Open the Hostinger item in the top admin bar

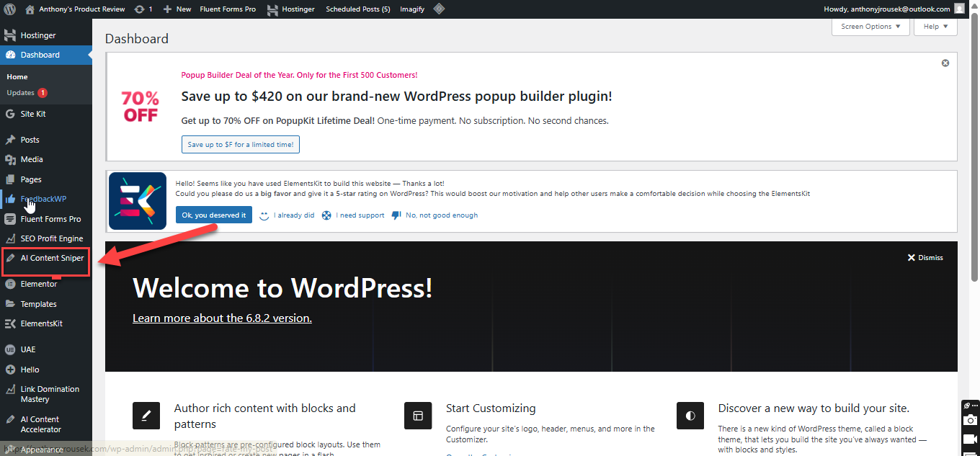(291, 9)
